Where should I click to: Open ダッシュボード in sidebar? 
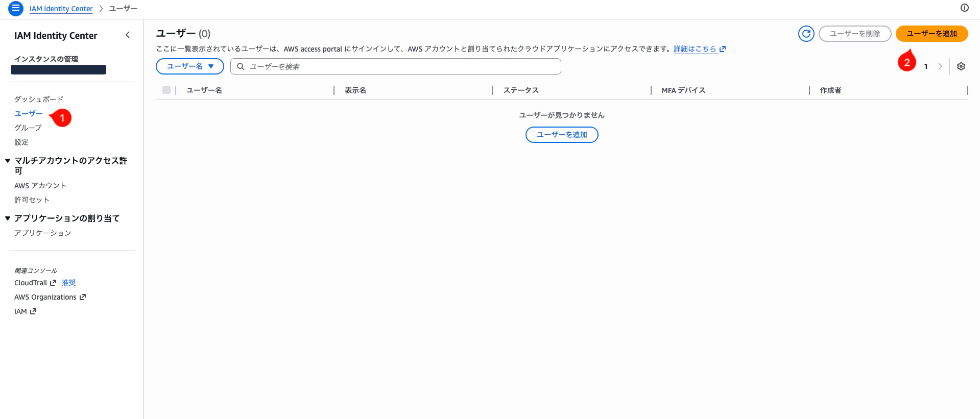pyautogui.click(x=39, y=99)
